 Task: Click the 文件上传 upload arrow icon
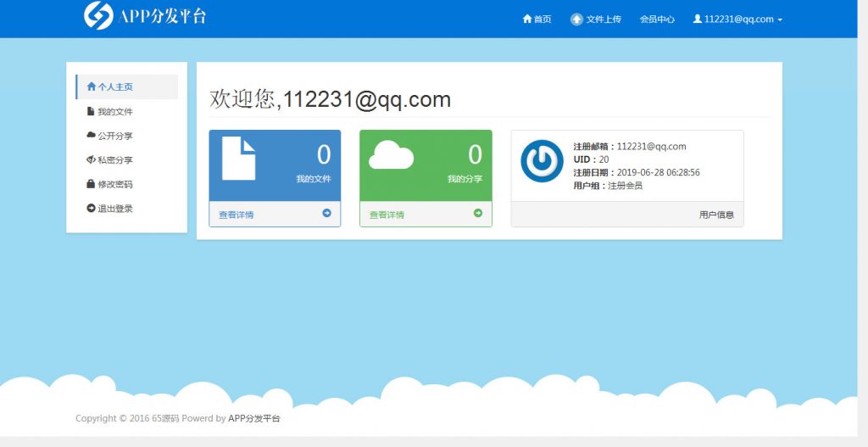[x=576, y=20]
